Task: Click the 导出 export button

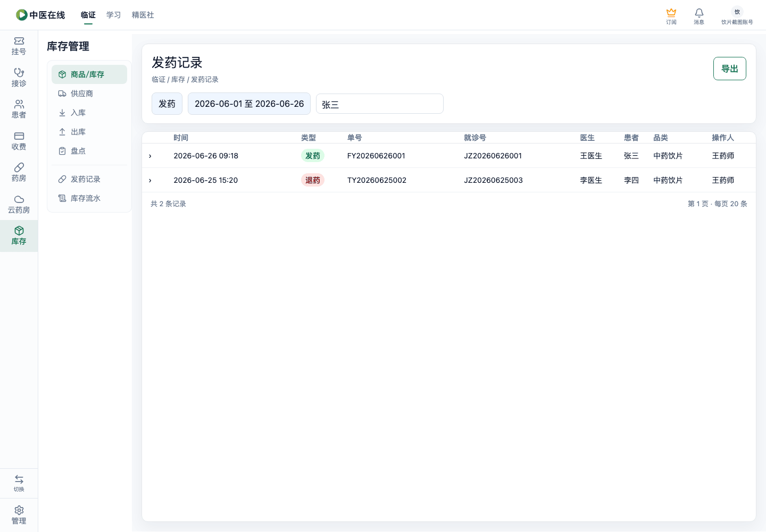Action: click(730, 69)
